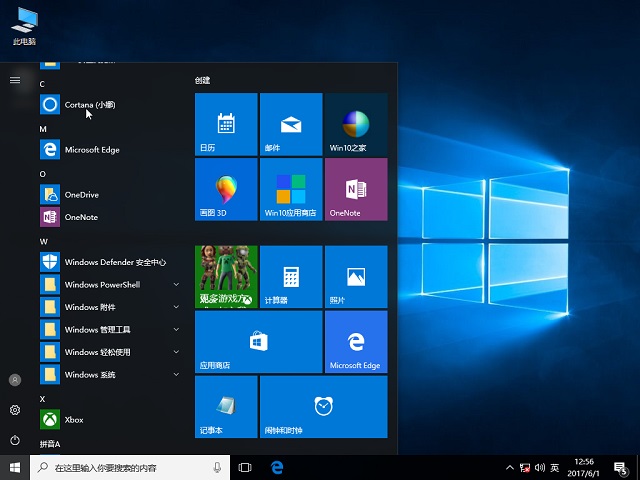This screenshot has height=480, width=640.
Task: Launch the Calculator tile (计算器)
Action: tap(291, 277)
